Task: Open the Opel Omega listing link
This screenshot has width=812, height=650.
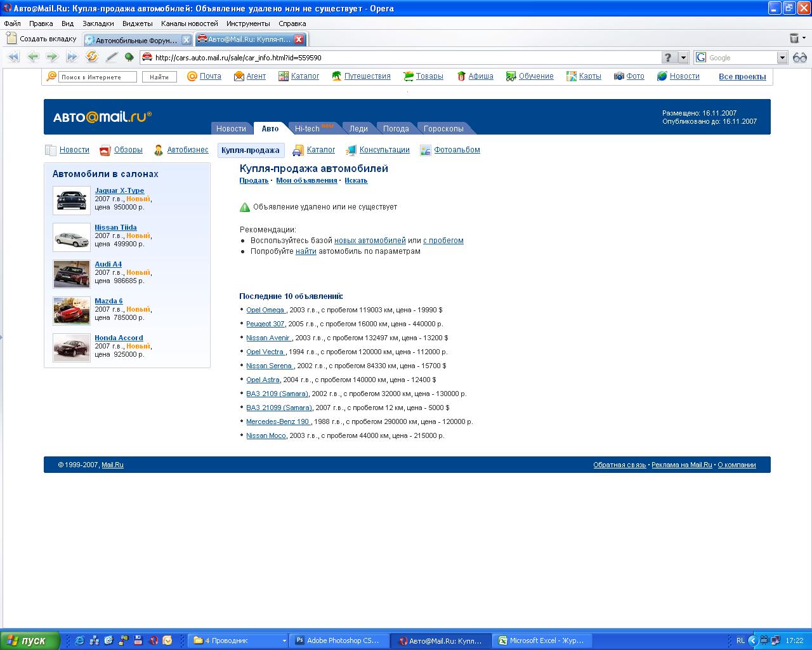Action: pyautogui.click(x=265, y=310)
